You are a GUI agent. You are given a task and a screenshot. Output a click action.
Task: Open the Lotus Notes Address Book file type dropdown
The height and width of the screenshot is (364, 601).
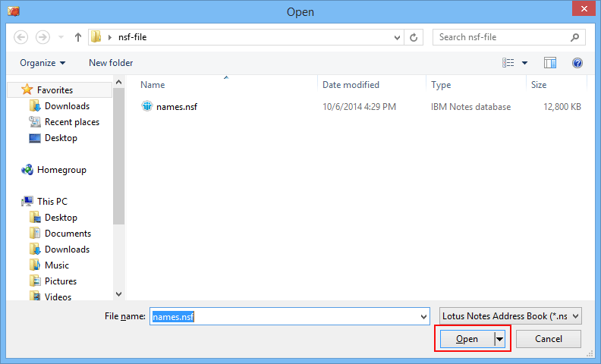511,316
